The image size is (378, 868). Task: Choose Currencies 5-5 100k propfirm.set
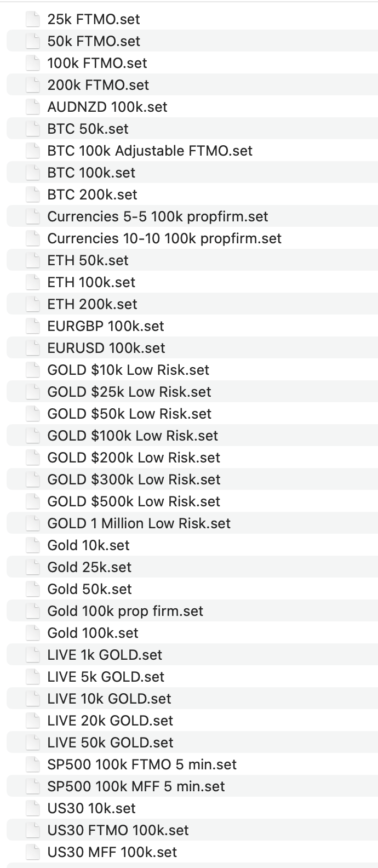[x=158, y=216]
